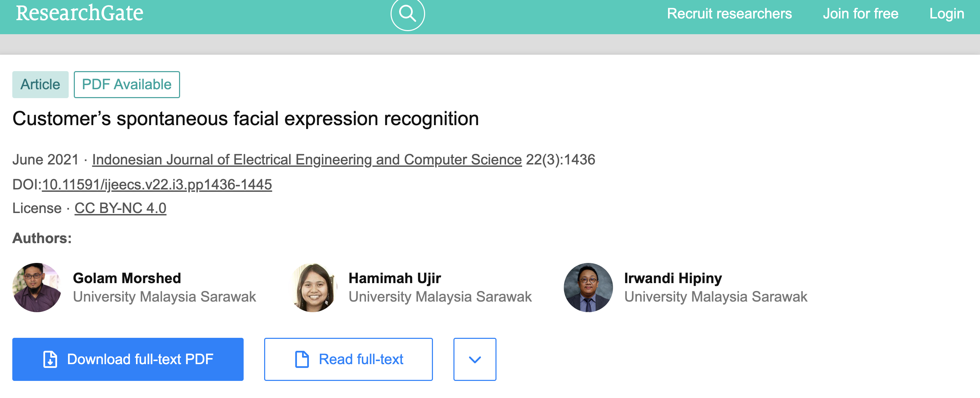Click the PDF Available badge

127,84
